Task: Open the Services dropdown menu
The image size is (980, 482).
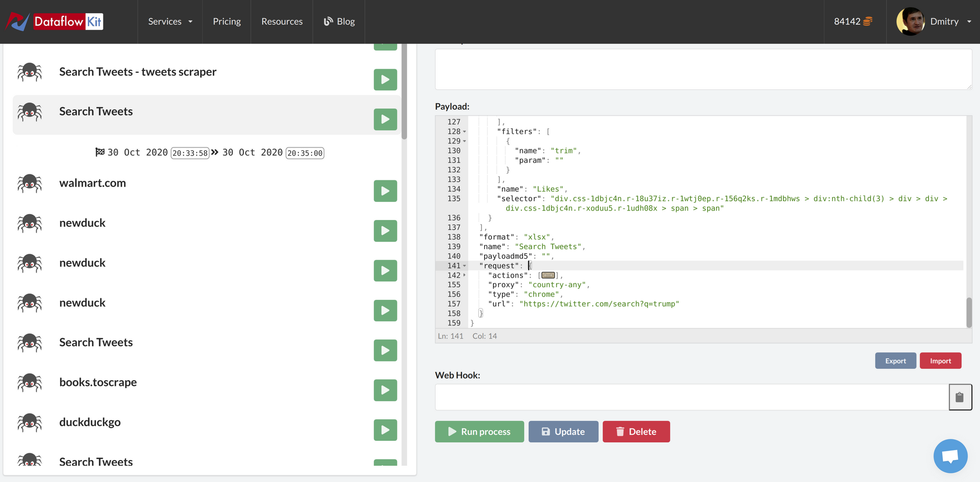Action: click(170, 22)
